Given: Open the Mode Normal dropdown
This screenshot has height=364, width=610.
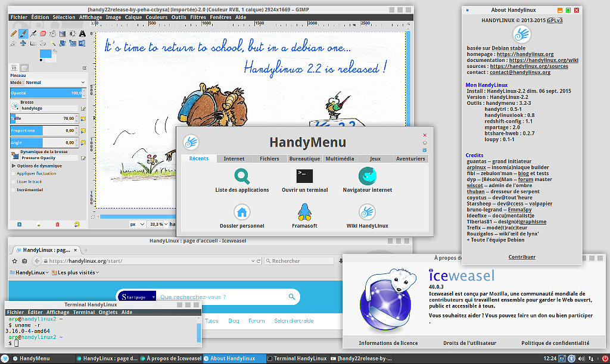Looking at the screenshot, I should click(x=54, y=82).
